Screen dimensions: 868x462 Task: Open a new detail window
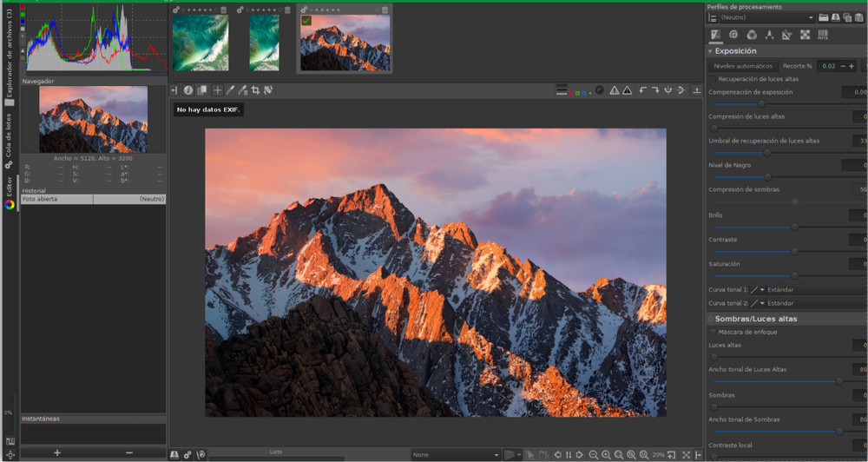672,455
